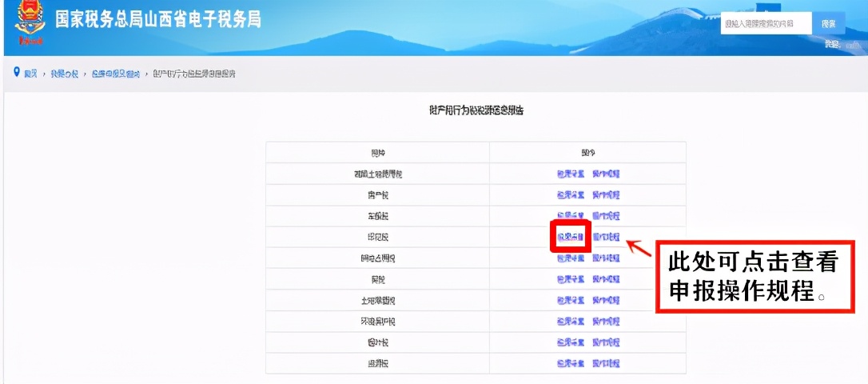Click the 耕地占用税 tax name cell
The image size is (868, 384).
tap(377, 258)
